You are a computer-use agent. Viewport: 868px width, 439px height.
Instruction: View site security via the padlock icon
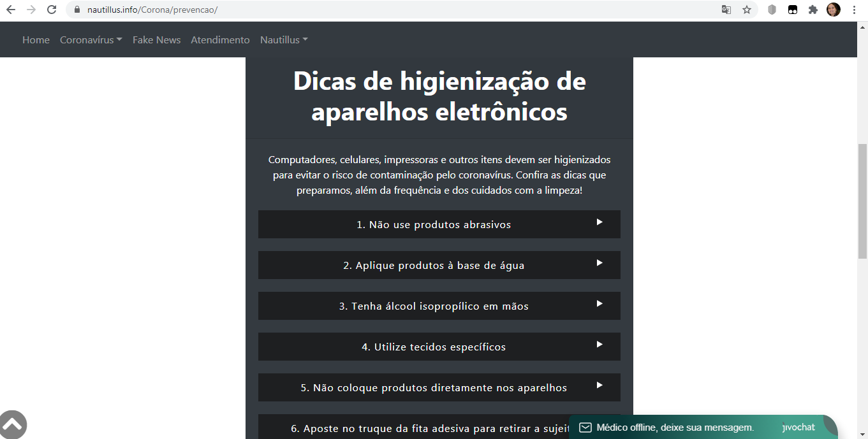point(76,10)
